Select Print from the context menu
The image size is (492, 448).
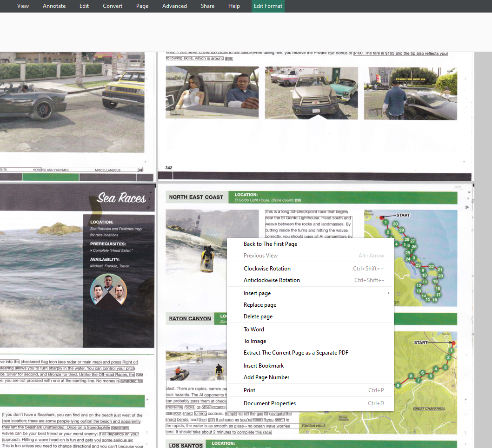(310, 390)
